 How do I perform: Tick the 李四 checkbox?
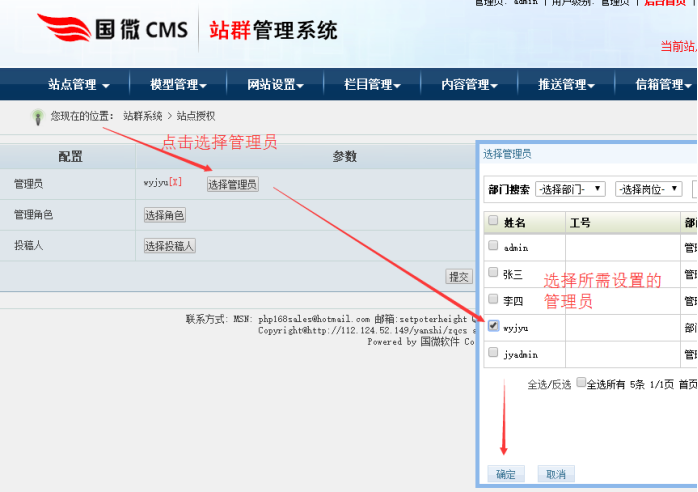point(493,299)
